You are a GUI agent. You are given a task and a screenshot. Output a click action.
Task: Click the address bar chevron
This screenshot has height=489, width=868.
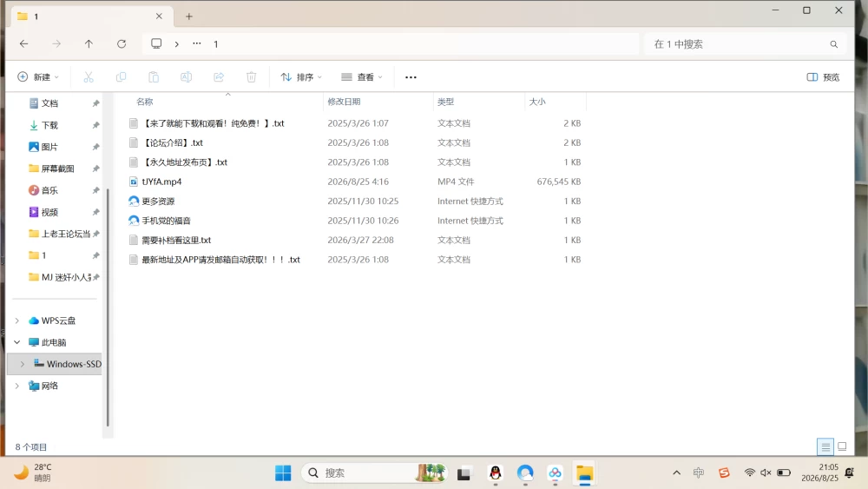[x=176, y=43]
